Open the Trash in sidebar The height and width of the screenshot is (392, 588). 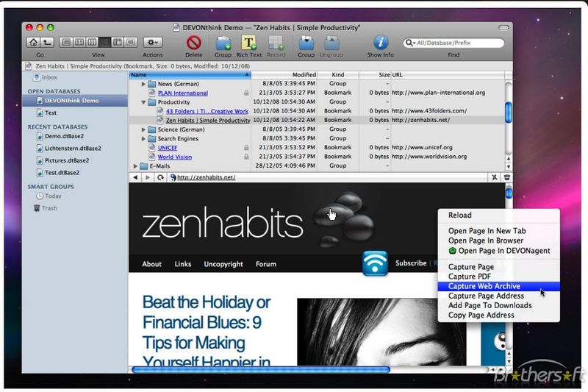(46, 208)
